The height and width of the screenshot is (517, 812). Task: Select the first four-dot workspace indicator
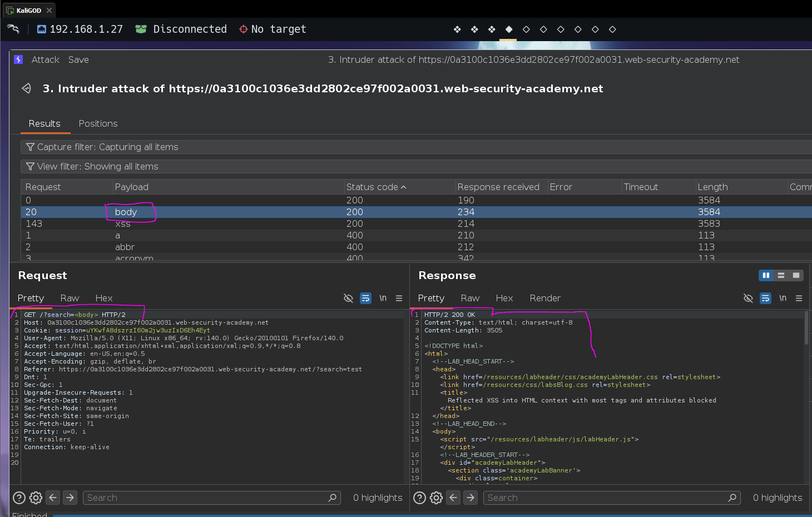(x=457, y=29)
